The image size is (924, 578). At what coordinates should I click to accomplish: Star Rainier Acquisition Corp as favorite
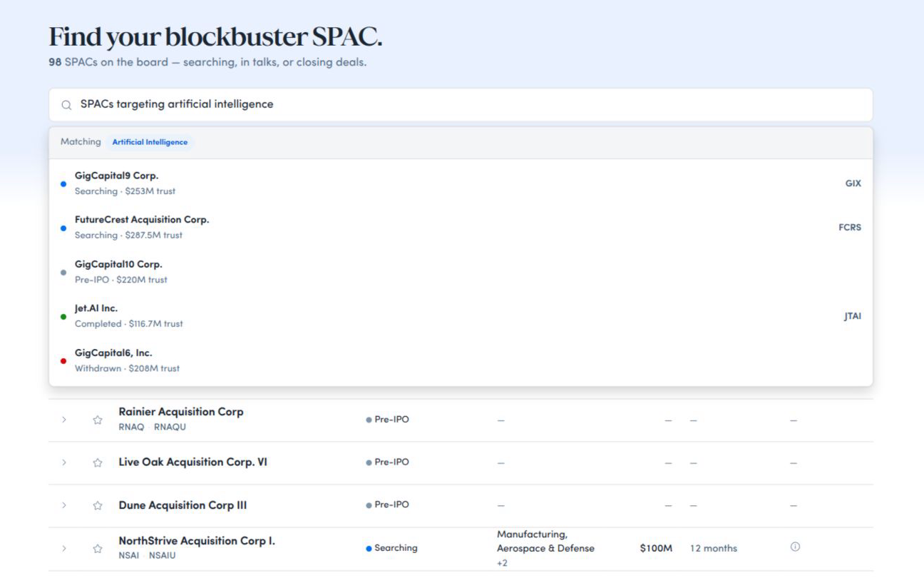point(98,420)
